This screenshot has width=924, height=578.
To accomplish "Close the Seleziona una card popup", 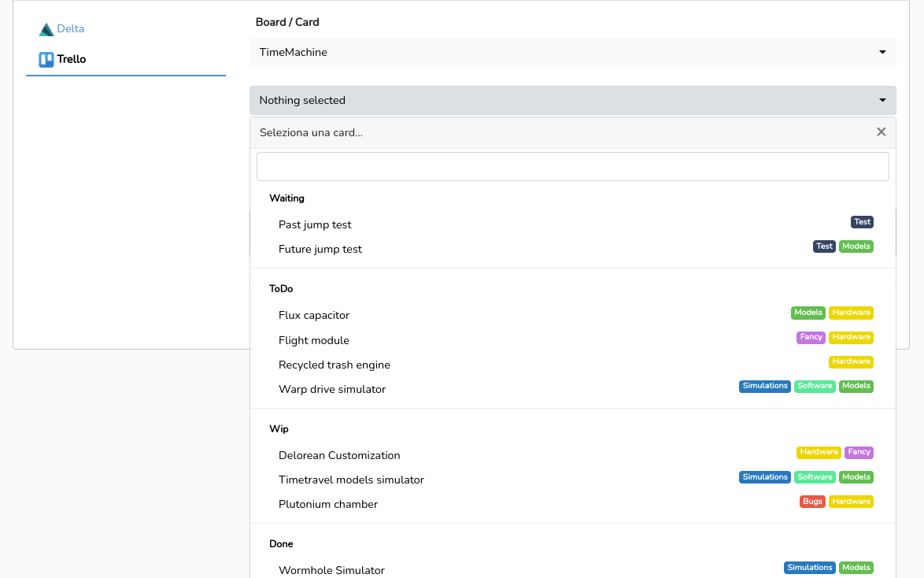I will point(881,132).
